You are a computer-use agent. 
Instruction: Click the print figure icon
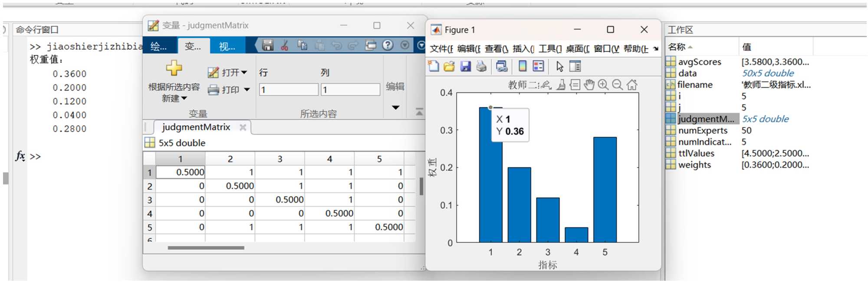(481, 66)
